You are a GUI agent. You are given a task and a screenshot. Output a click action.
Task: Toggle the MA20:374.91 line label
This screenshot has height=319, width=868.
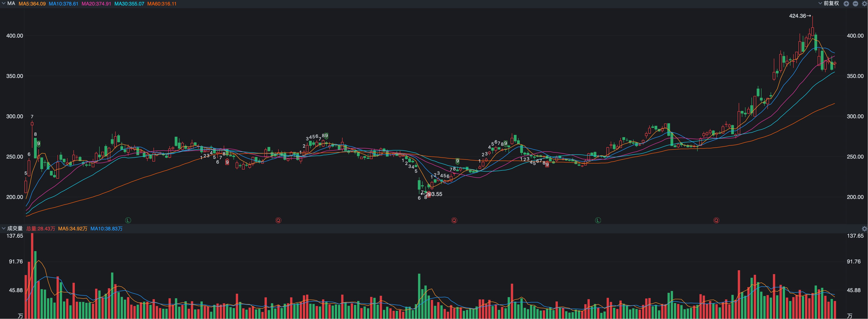click(96, 4)
